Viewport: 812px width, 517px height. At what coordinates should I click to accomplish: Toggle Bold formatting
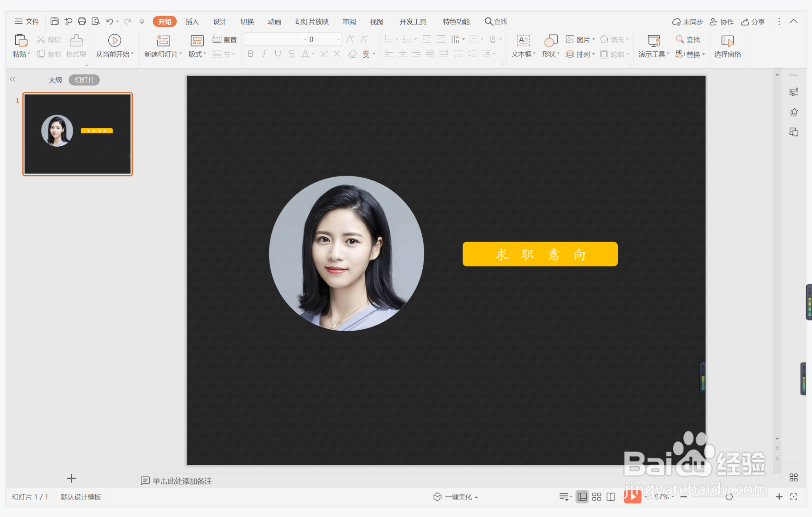tap(250, 54)
